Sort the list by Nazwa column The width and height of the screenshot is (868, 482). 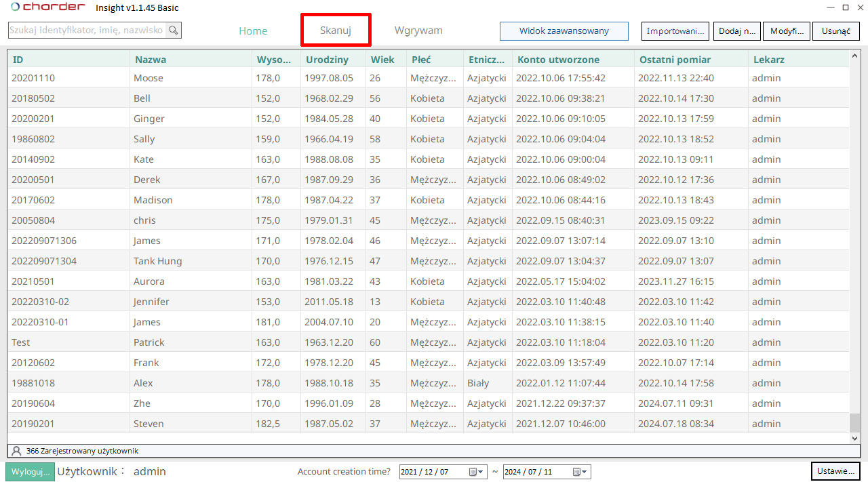pos(151,60)
